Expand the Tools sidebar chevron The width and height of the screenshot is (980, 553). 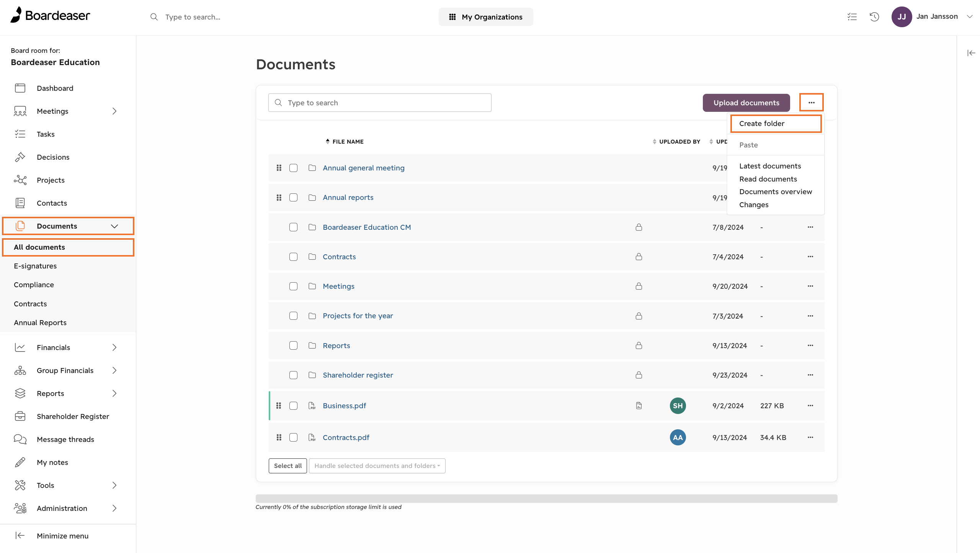[x=114, y=485]
